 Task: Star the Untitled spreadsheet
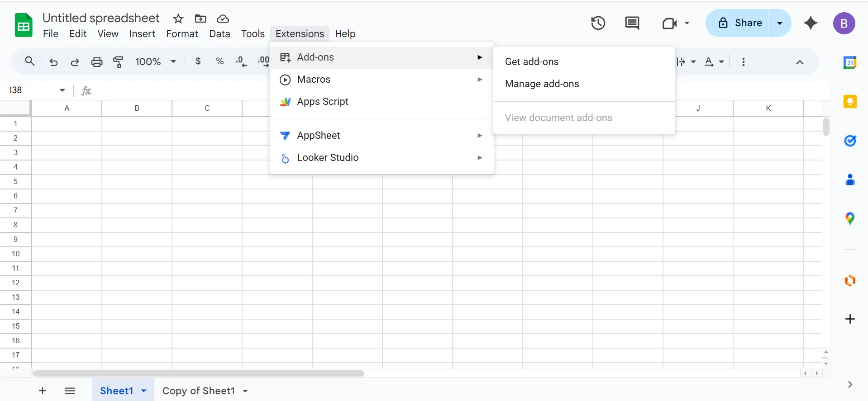[178, 19]
